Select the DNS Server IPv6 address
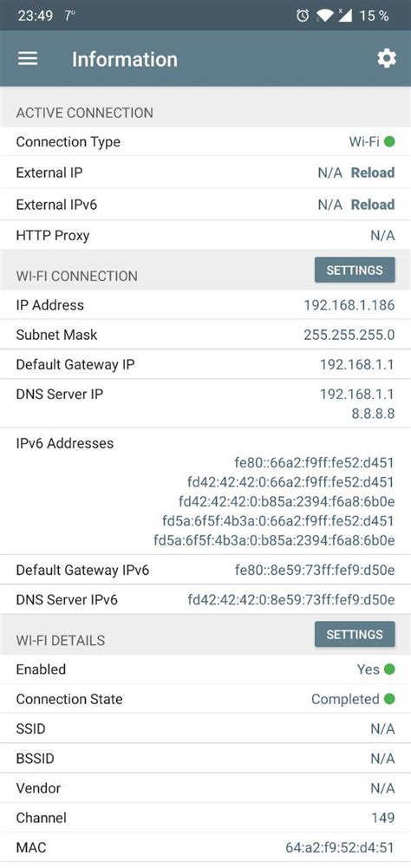411x868 pixels. 290,600
